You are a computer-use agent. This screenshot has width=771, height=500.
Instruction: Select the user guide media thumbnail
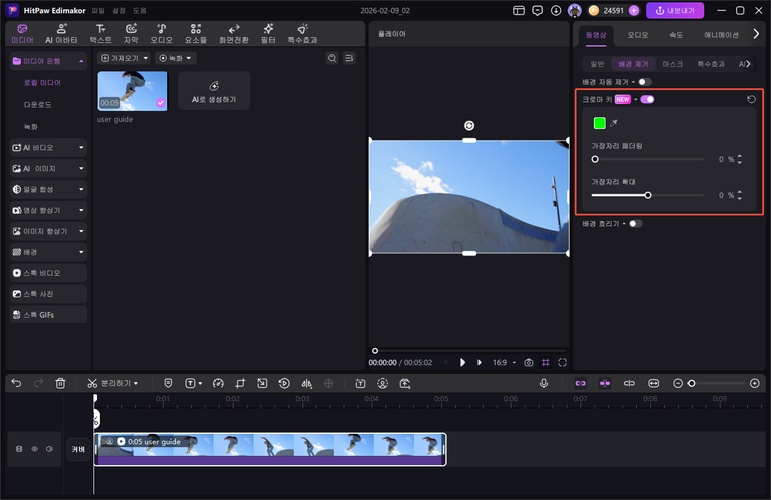pyautogui.click(x=132, y=91)
